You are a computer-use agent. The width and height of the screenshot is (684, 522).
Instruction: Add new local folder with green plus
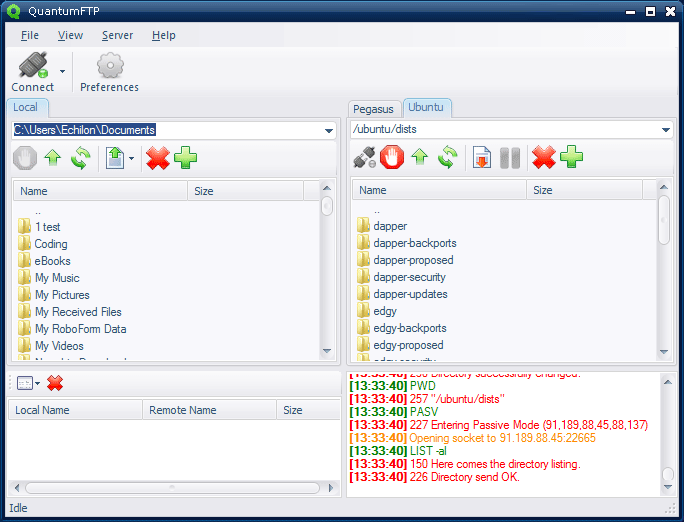pyautogui.click(x=185, y=157)
